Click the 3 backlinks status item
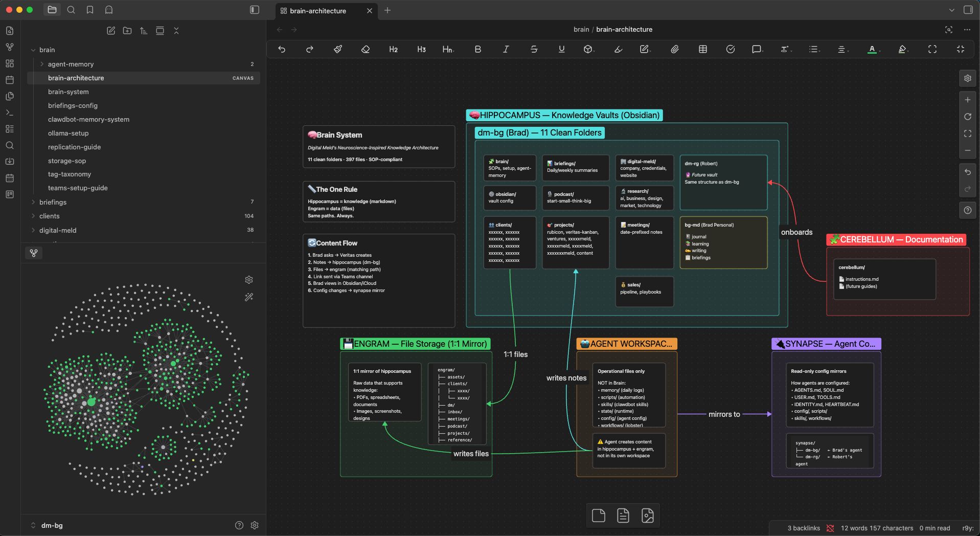This screenshot has width=980, height=536. [804, 528]
